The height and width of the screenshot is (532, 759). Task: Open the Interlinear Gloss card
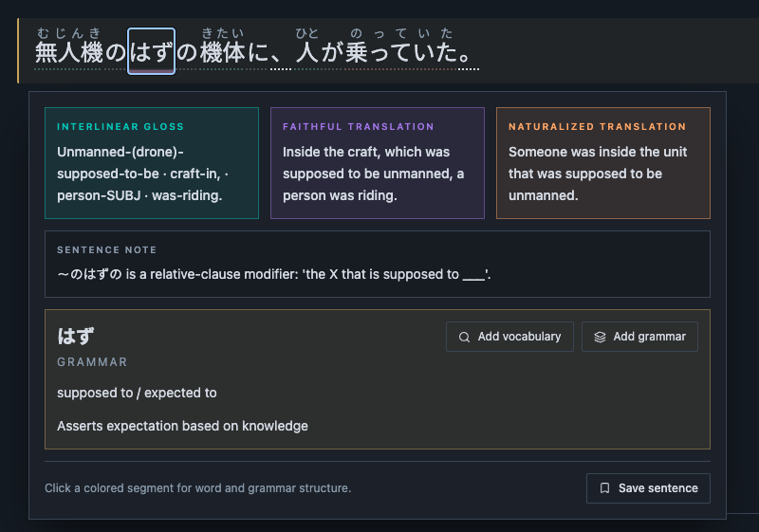(152, 163)
